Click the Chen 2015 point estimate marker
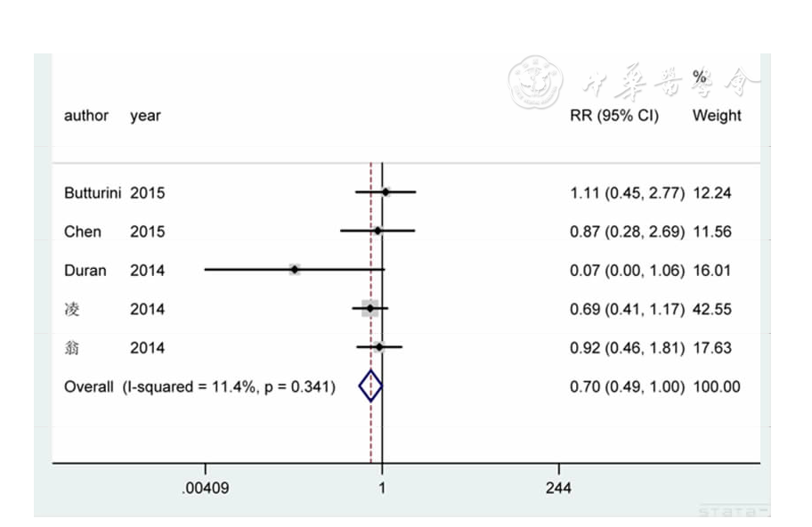The height and width of the screenshot is (527, 812). click(378, 231)
